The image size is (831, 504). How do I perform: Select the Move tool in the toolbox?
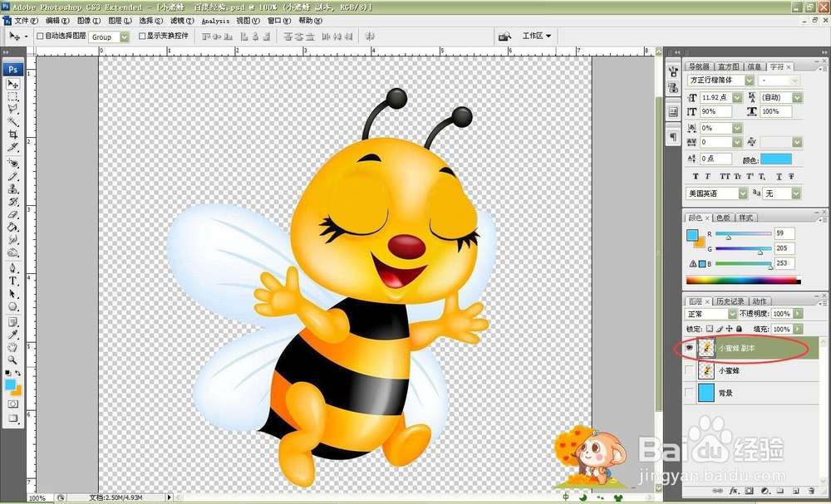point(12,84)
